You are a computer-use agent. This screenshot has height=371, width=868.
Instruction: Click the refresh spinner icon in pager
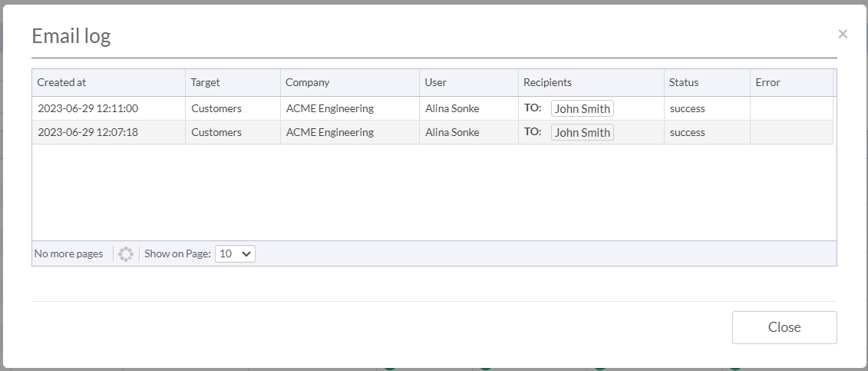coord(126,254)
